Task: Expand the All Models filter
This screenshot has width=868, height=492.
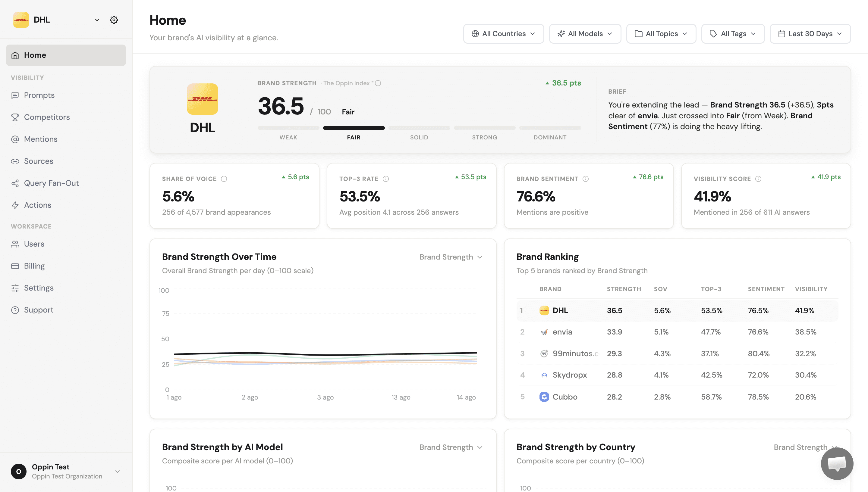Action: click(x=585, y=34)
